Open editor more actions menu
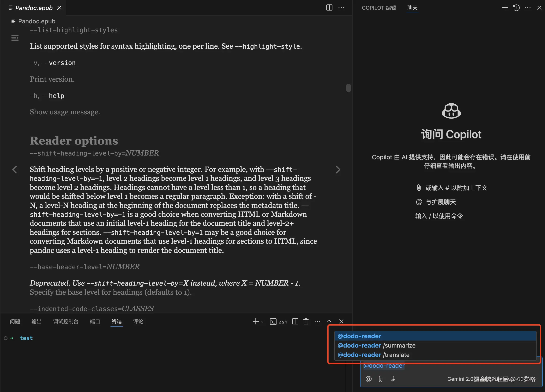The height and width of the screenshot is (392, 545). 341,8
